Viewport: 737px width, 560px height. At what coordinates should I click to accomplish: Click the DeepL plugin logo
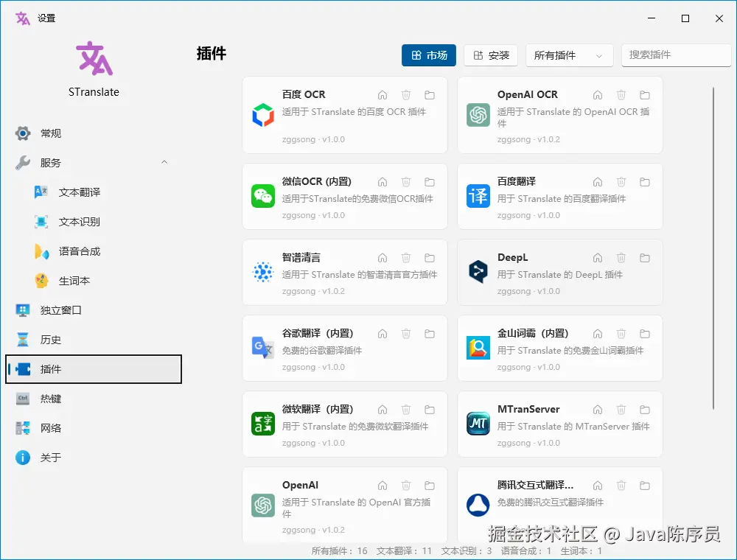pyautogui.click(x=478, y=272)
